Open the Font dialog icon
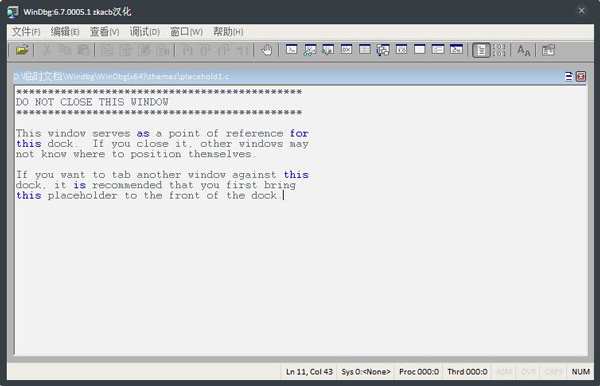 point(523,50)
